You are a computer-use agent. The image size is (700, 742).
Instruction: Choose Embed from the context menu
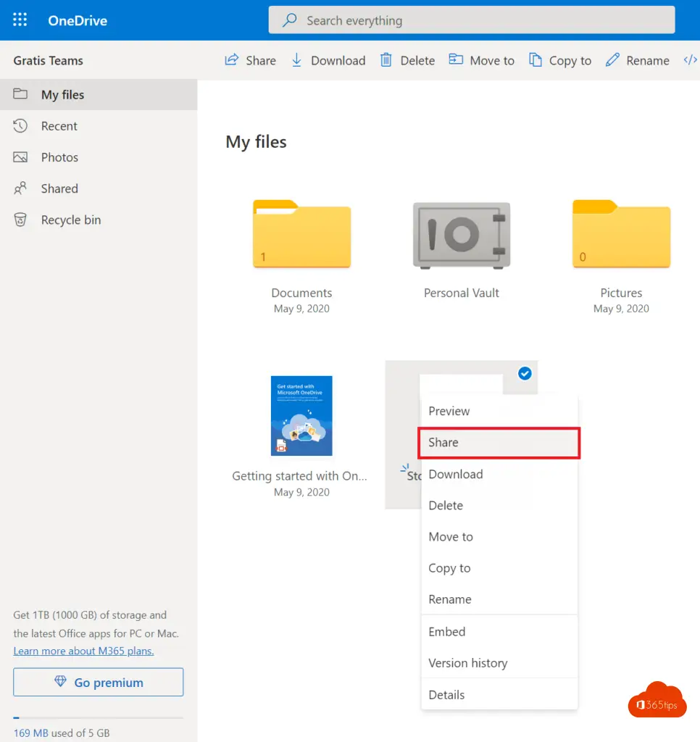click(x=499, y=632)
